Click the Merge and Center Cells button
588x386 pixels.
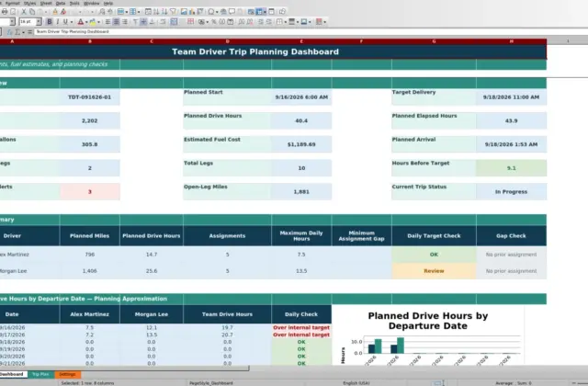(x=174, y=22)
